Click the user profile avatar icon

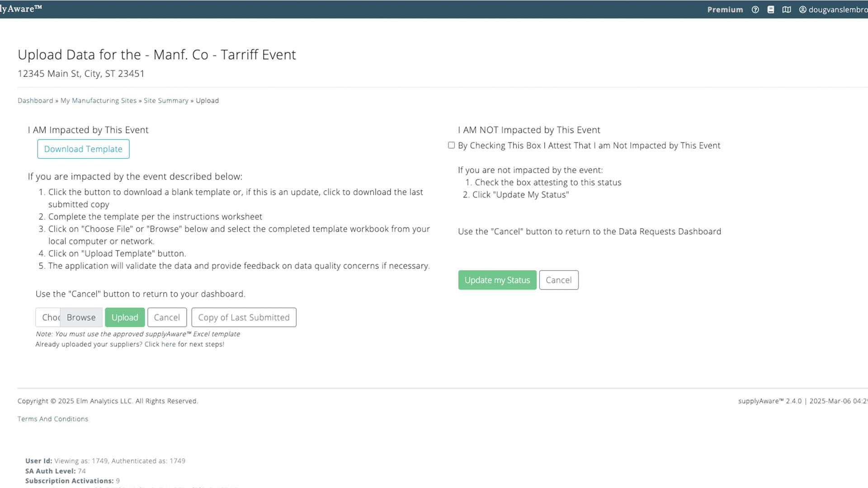pyautogui.click(x=803, y=9)
